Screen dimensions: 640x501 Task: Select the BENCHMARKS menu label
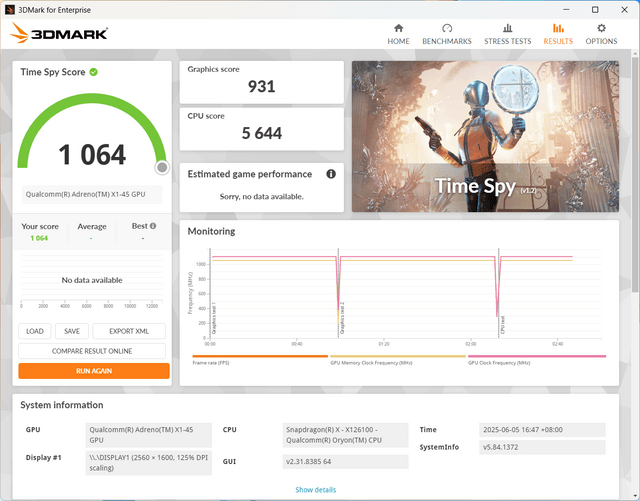447,41
